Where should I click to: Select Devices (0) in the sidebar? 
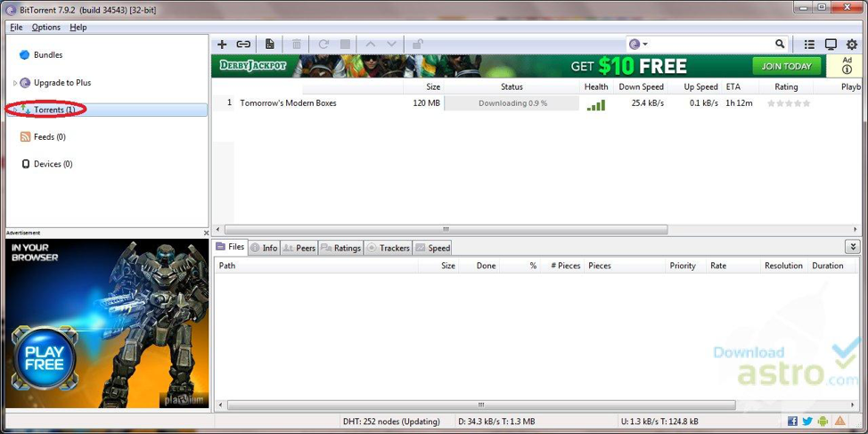click(53, 164)
